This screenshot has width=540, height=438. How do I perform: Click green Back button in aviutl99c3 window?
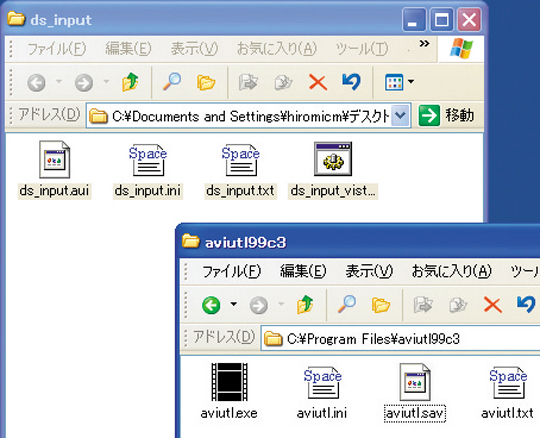point(211,305)
